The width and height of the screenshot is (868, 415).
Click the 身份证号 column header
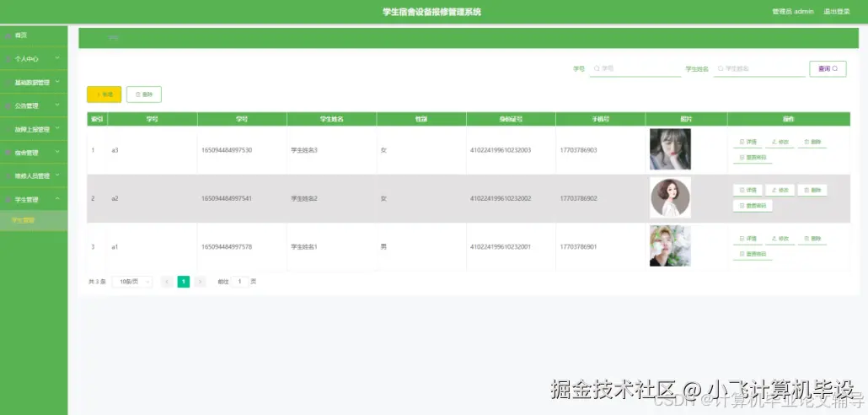pos(511,119)
